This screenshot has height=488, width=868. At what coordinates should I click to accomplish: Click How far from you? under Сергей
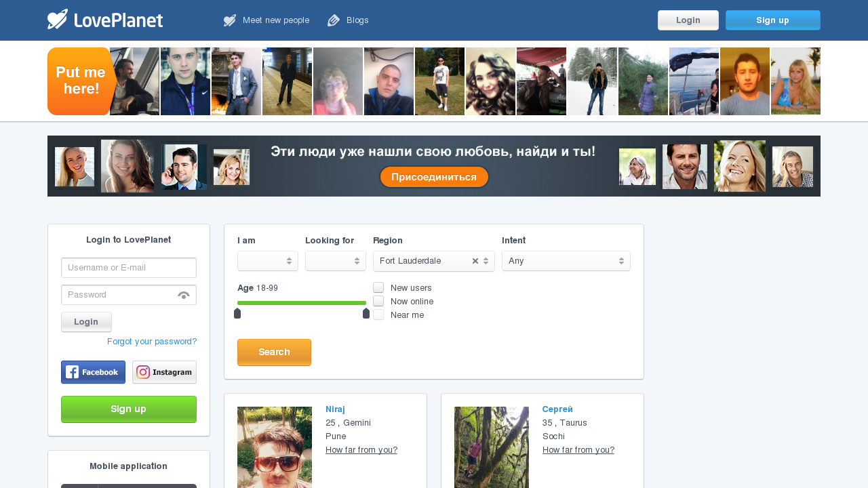click(578, 450)
